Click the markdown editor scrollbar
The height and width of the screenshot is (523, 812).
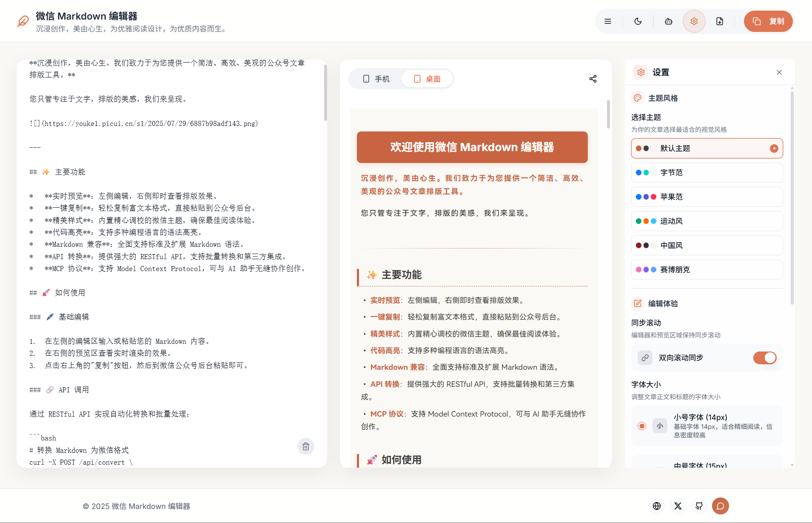(325, 92)
